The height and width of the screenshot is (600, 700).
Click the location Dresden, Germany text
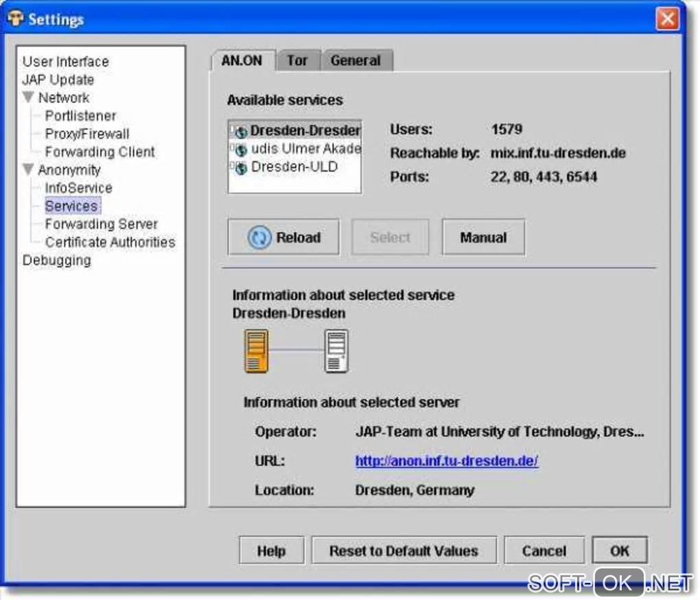tap(415, 490)
